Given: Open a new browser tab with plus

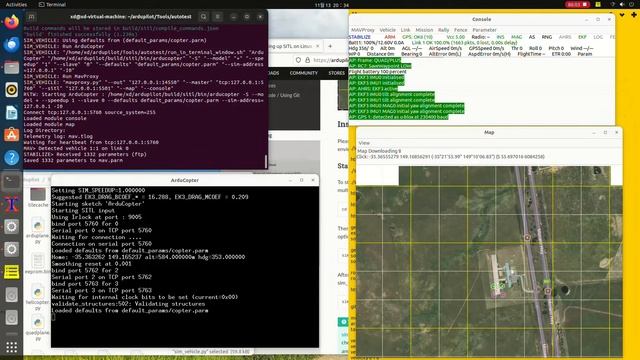Looking at the screenshot, I should point(330,46).
